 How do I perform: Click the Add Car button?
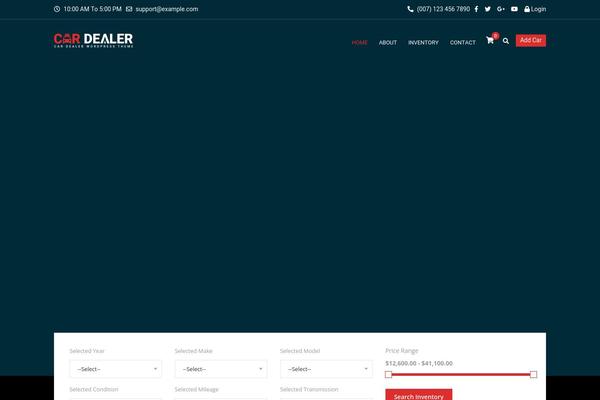coord(531,40)
